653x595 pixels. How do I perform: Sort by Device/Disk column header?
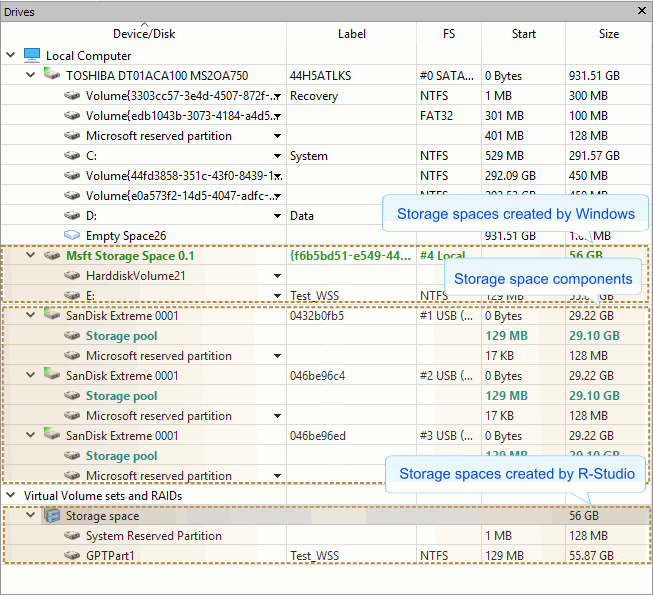pyautogui.click(x=144, y=34)
